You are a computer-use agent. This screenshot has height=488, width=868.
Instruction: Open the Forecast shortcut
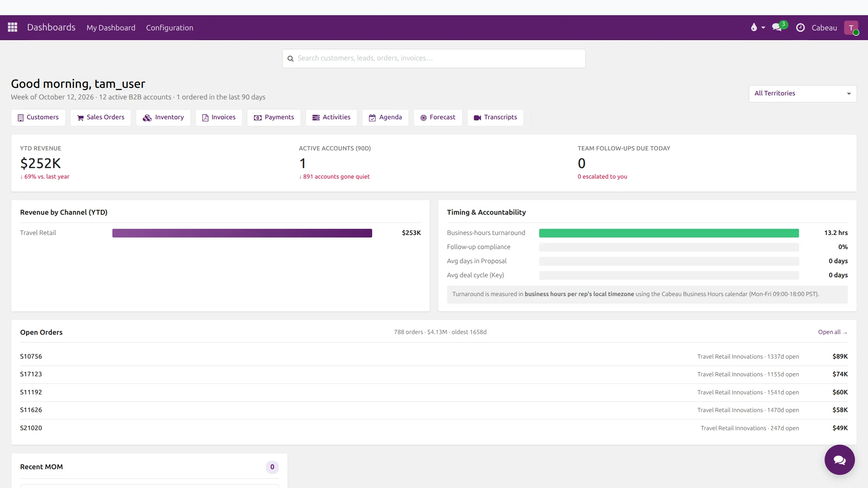click(x=438, y=117)
